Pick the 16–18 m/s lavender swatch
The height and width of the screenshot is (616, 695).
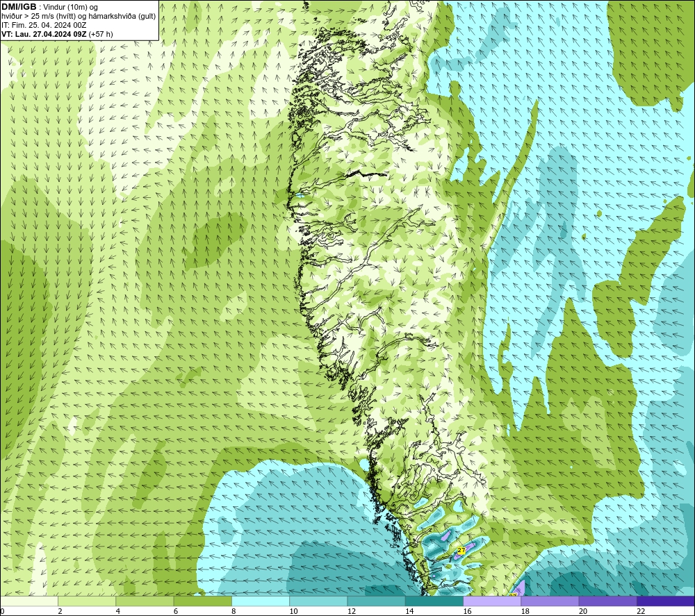(492, 601)
